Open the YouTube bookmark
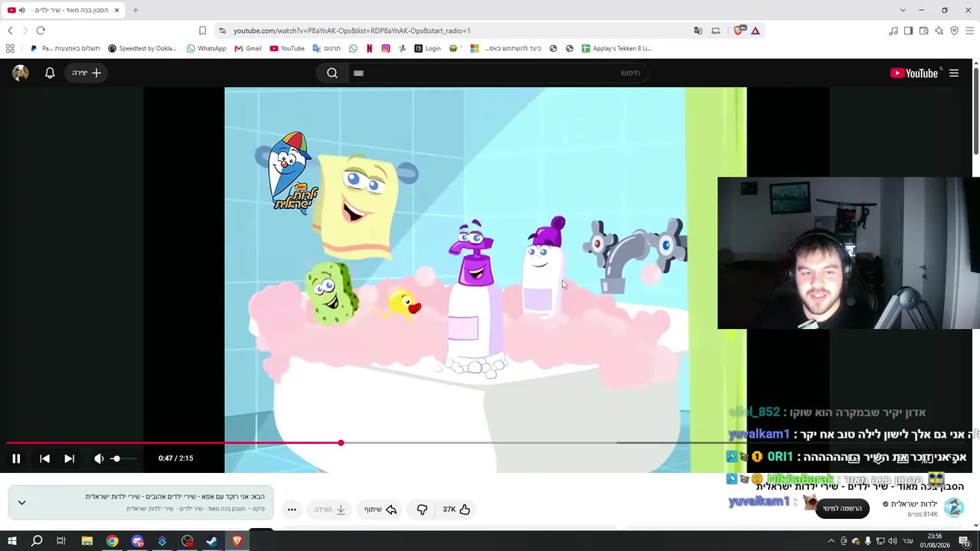This screenshot has height=551, width=980. point(287,48)
